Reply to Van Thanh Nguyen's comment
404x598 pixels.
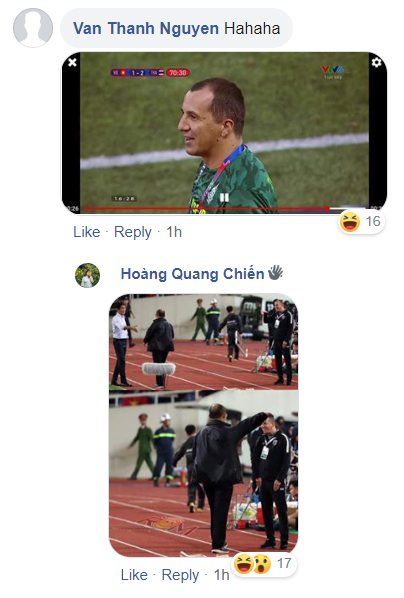[x=133, y=232]
